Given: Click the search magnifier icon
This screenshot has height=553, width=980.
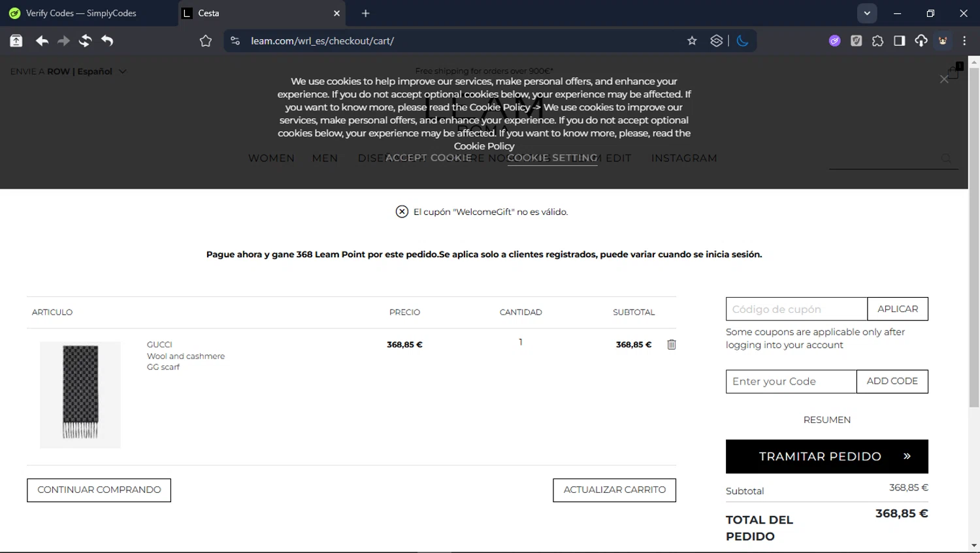Looking at the screenshot, I should (x=946, y=158).
